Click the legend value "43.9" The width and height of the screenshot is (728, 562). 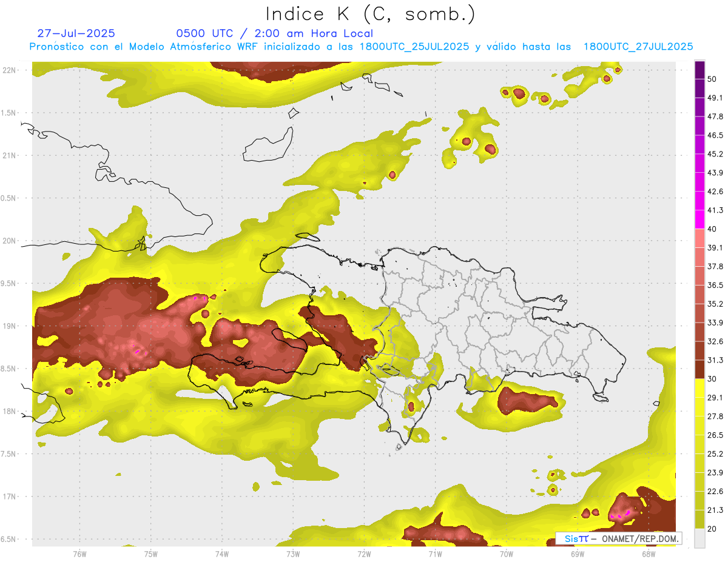tap(715, 173)
